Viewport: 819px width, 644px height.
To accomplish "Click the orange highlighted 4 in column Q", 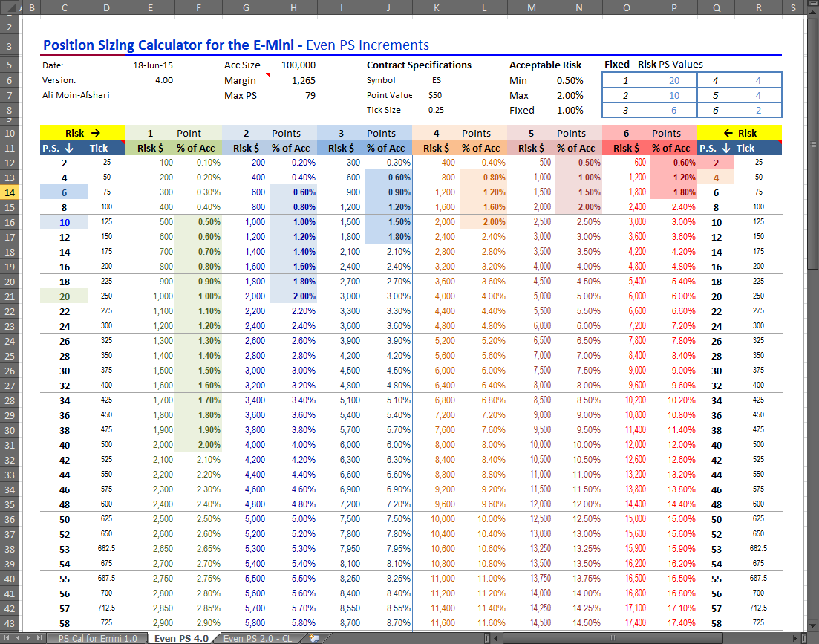I will tap(716, 178).
